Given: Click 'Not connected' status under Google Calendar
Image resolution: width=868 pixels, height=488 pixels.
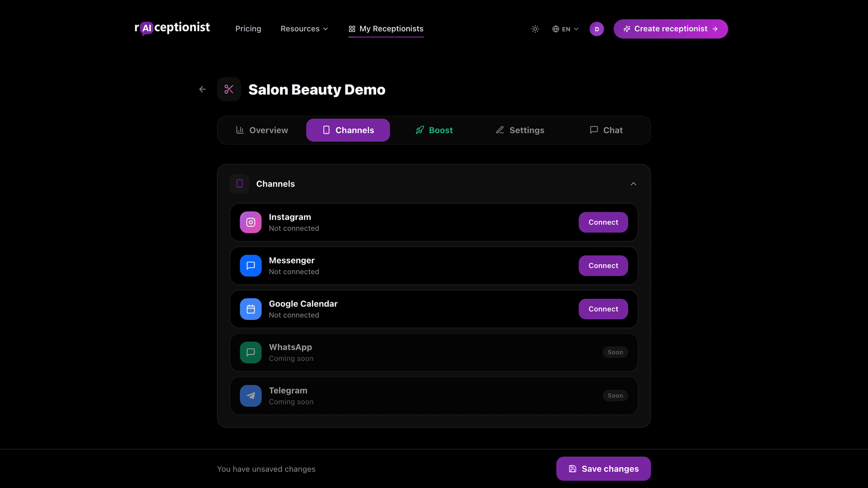Looking at the screenshot, I should (x=294, y=315).
